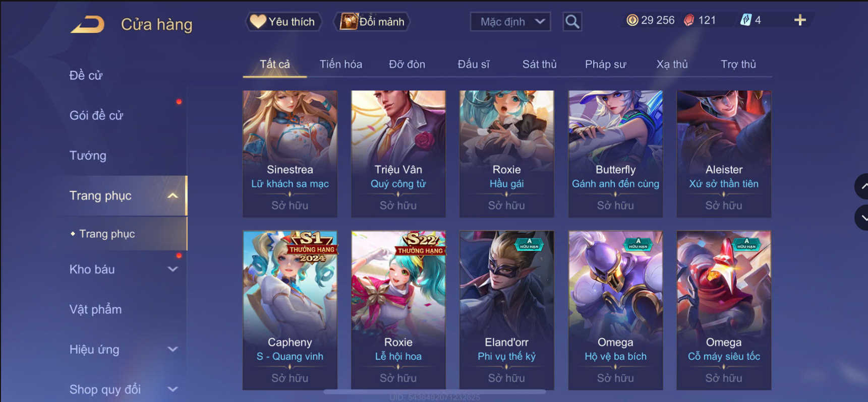Expand the Kho báu sidebar section
This screenshot has width=868, height=402.
172,270
